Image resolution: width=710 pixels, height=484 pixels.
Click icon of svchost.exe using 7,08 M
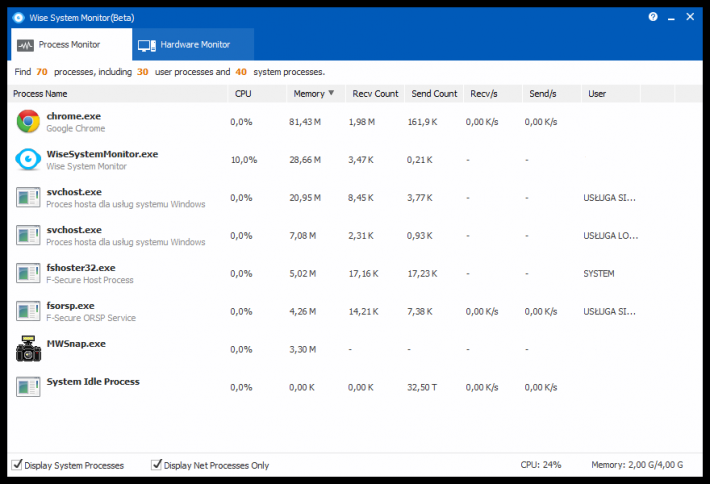pyautogui.click(x=28, y=235)
